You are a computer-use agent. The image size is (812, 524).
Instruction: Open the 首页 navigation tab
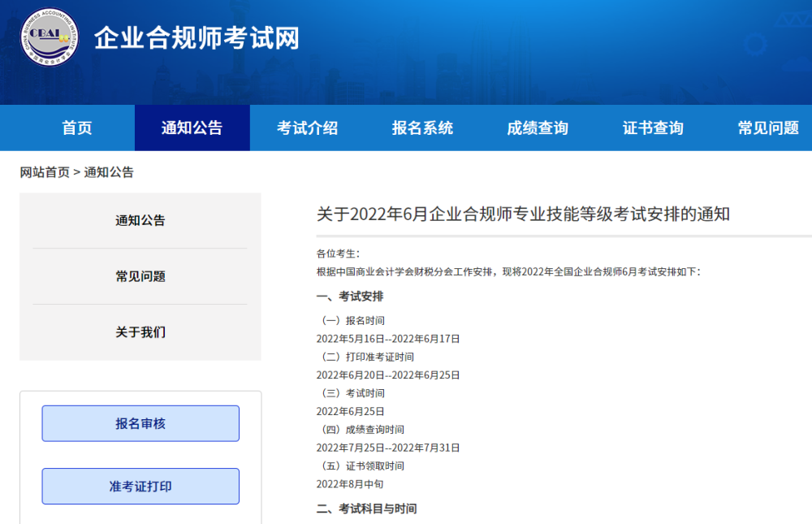click(x=76, y=128)
